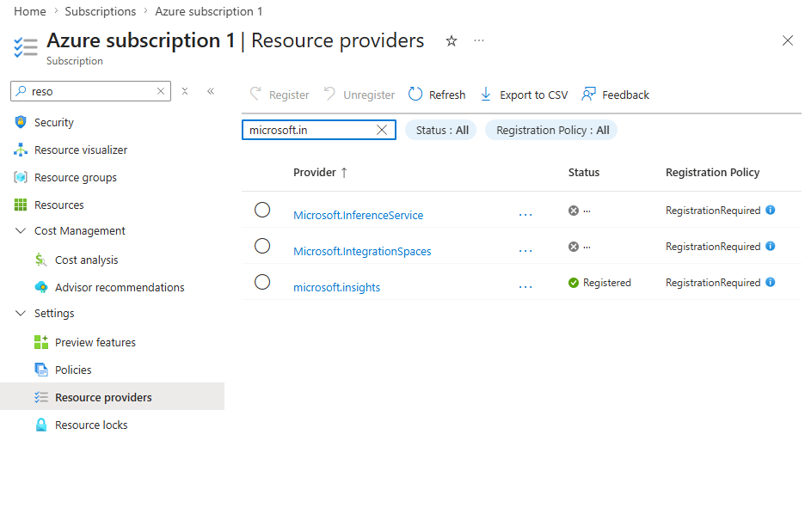Go to Azure subscription 1 in breadcrumb
The height and width of the screenshot is (532, 811).
[x=209, y=11]
